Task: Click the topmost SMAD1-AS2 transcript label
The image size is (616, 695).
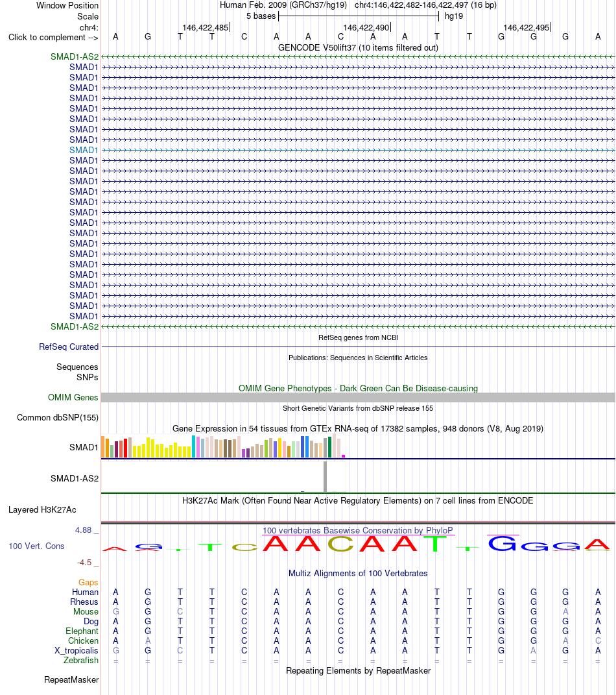Action: click(x=75, y=56)
